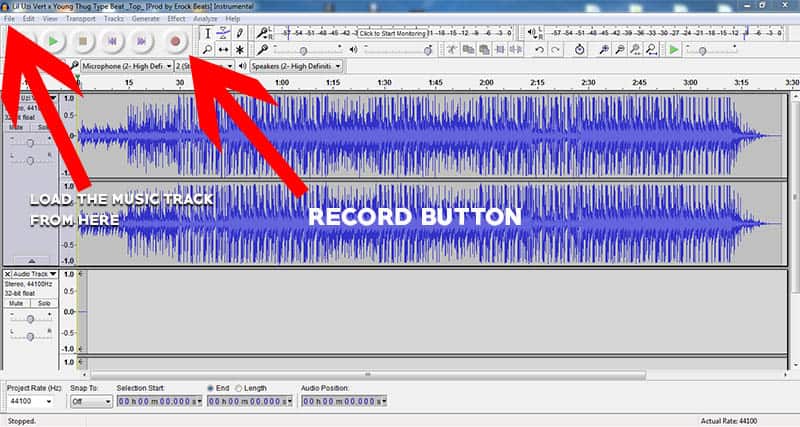800x427 pixels.
Task: Toggle the Sync-Lock tracks clock icon
Action: (x=580, y=49)
